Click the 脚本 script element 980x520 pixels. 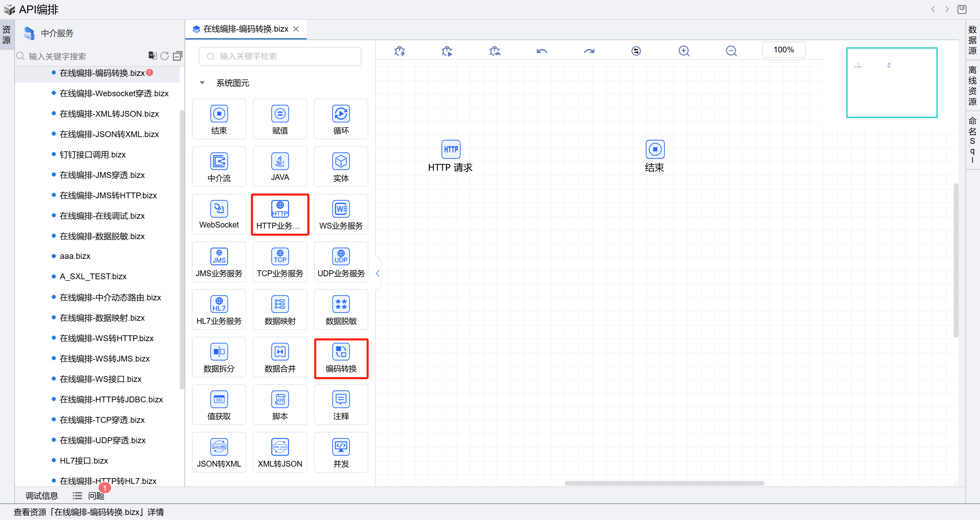(x=279, y=405)
